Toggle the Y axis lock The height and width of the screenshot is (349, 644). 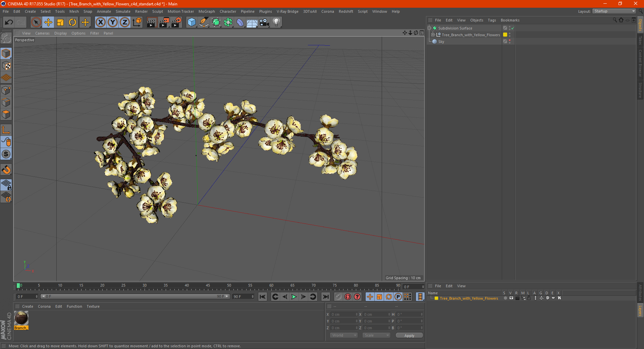pyautogui.click(x=113, y=22)
